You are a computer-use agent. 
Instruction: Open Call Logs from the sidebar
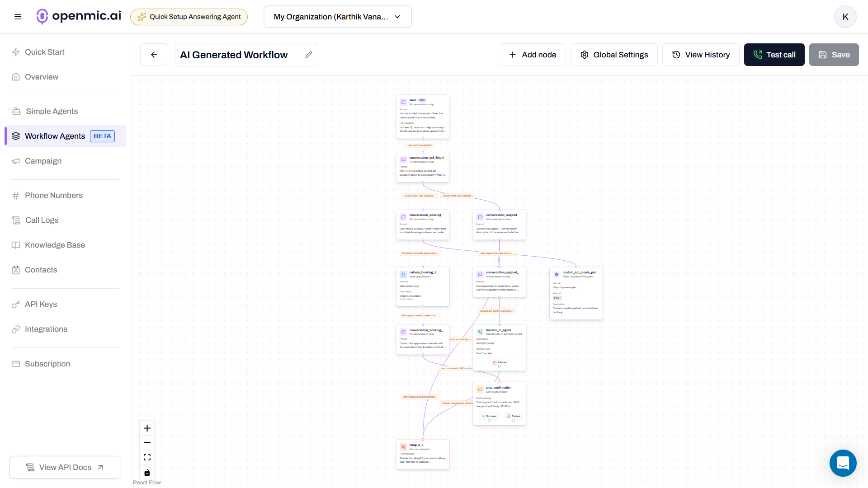point(41,220)
